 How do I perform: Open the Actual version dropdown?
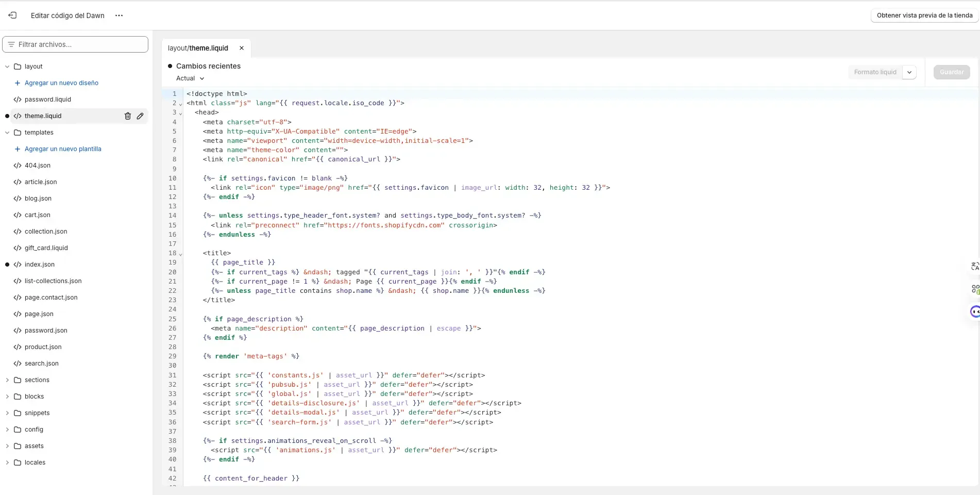point(190,78)
